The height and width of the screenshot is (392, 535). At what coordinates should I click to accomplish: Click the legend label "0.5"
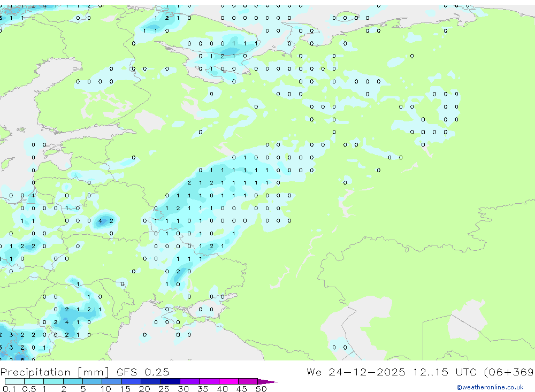pyautogui.click(x=29, y=389)
